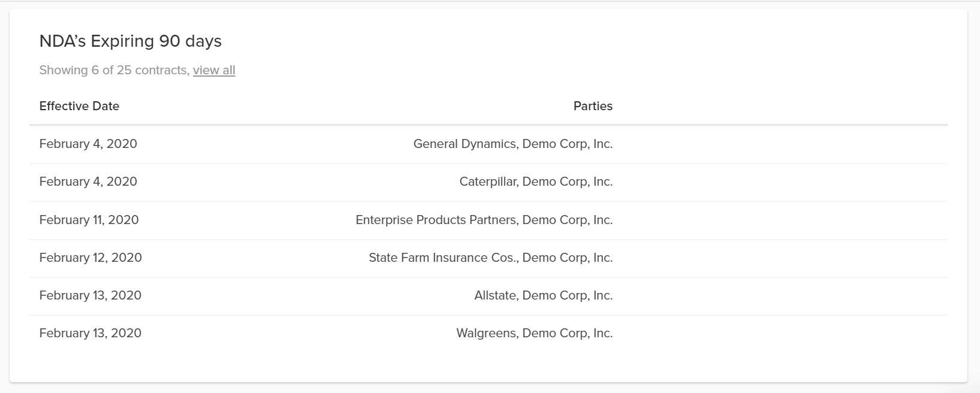Open the 'view all' contracts link
The image size is (980, 393).
click(x=214, y=70)
